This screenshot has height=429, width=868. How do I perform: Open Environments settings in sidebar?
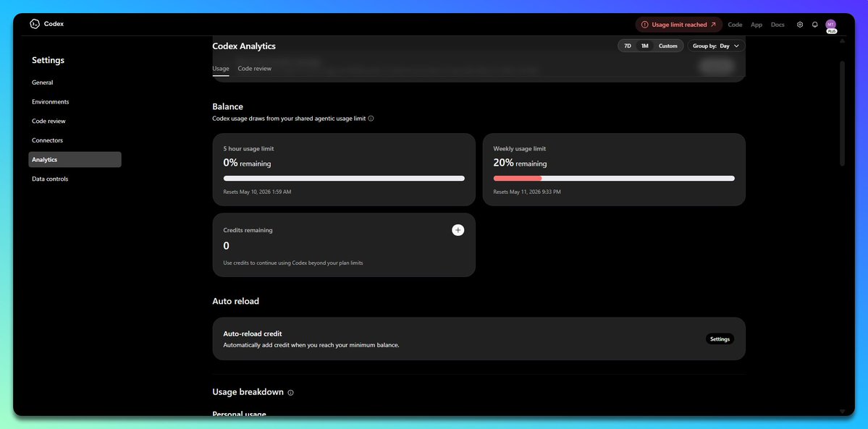[75, 102]
